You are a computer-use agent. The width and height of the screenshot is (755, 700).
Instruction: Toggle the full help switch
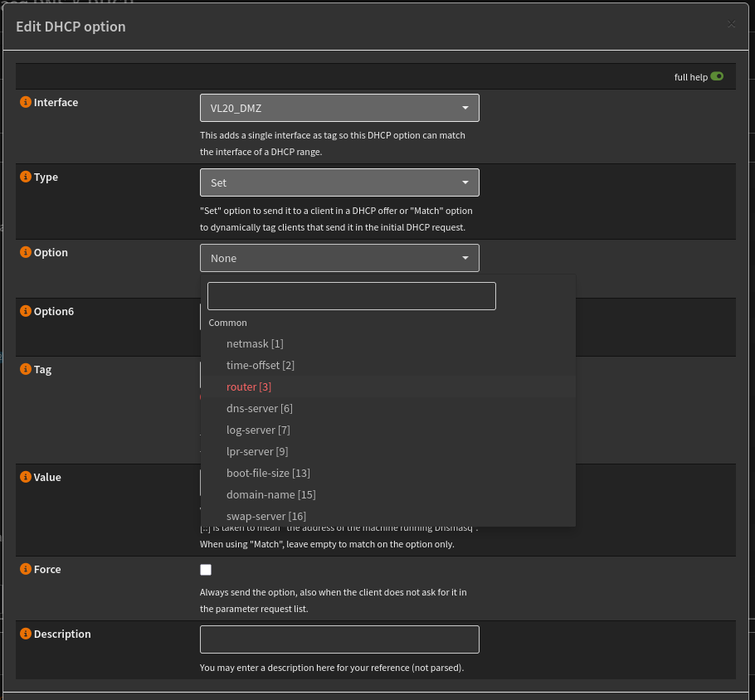718,75
